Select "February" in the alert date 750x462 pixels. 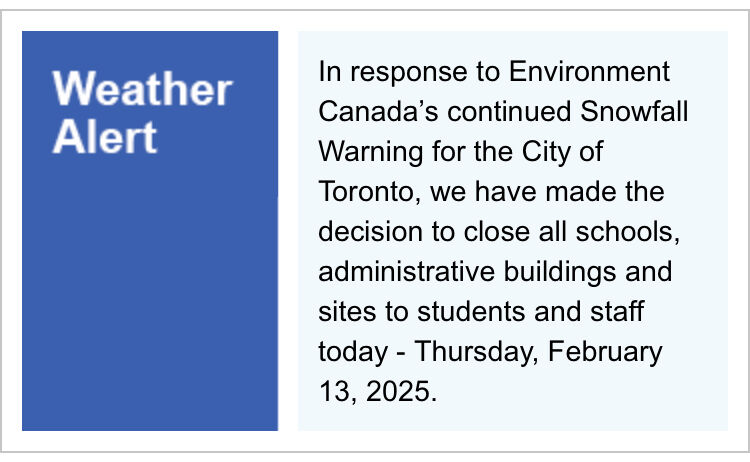click(605, 353)
